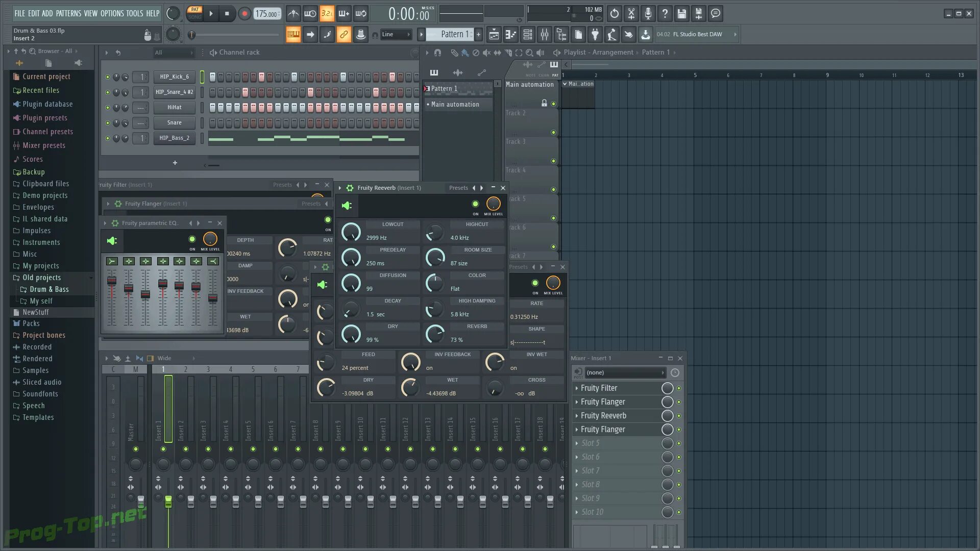The height and width of the screenshot is (551, 980).
Task: Click the save project floppy icon
Action: [x=681, y=14]
